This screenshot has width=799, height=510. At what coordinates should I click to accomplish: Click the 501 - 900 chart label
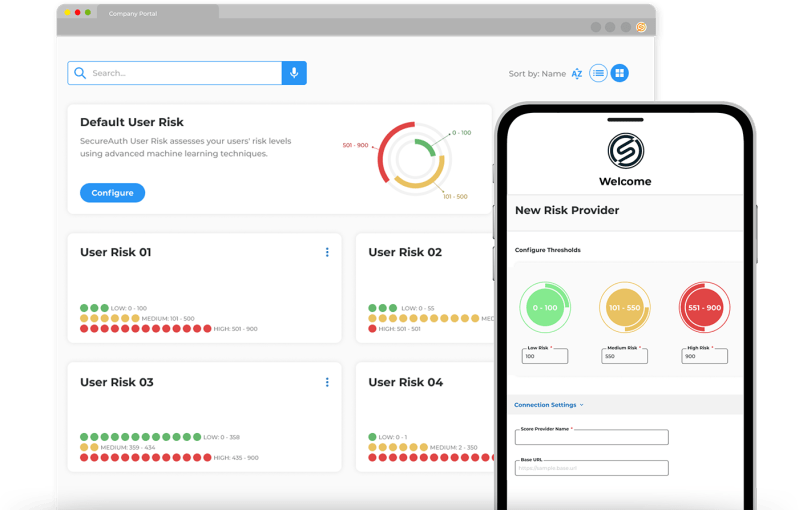click(x=355, y=145)
